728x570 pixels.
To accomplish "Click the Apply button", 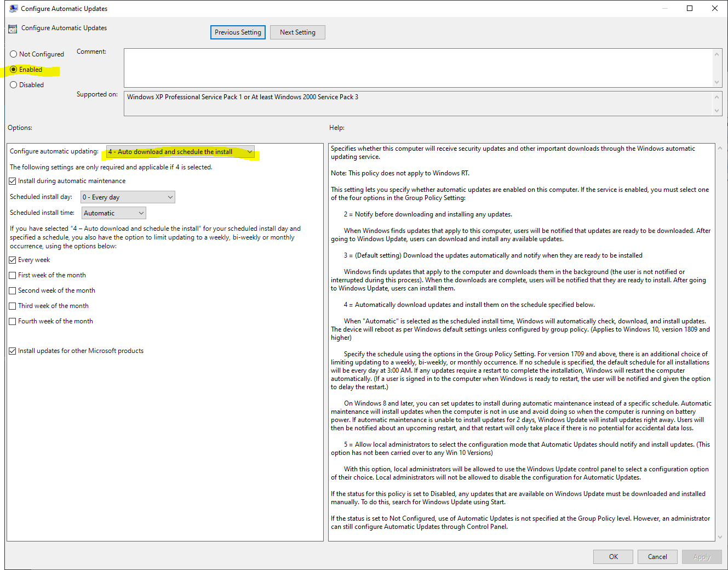I will click(x=702, y=557).
